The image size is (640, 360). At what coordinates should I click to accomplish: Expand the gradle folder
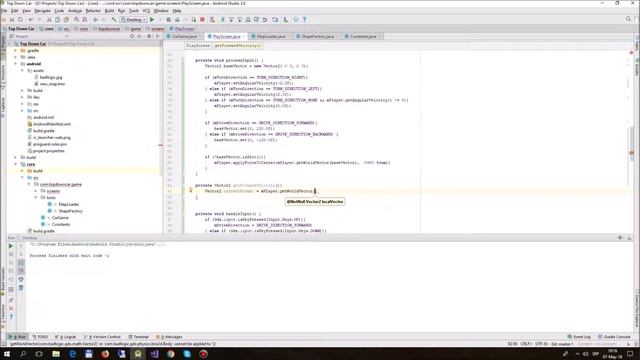point(16,51)
